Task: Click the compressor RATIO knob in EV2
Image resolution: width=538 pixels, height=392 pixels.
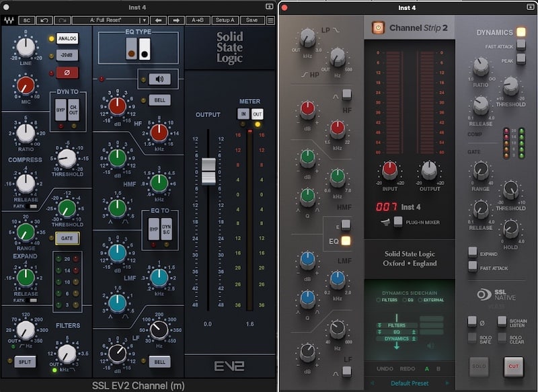Action: coord(26,132)
